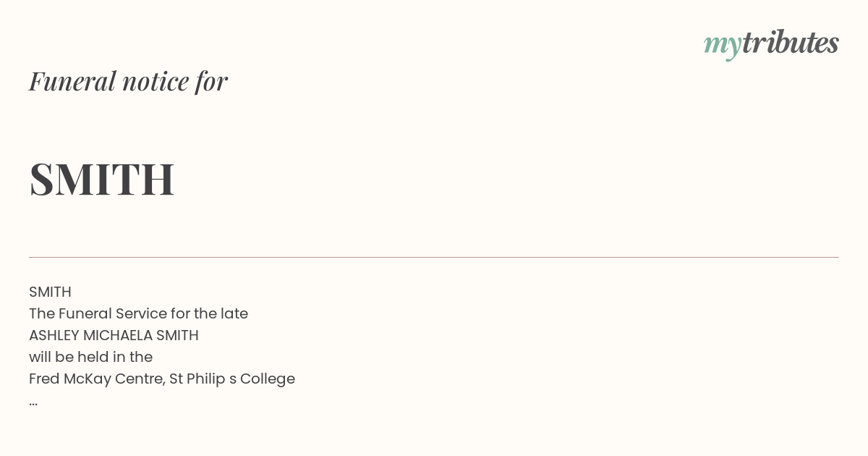This screenshot has width=868, height=456.
Task: Click the horizontal divider line
Action: pos(434,257)
